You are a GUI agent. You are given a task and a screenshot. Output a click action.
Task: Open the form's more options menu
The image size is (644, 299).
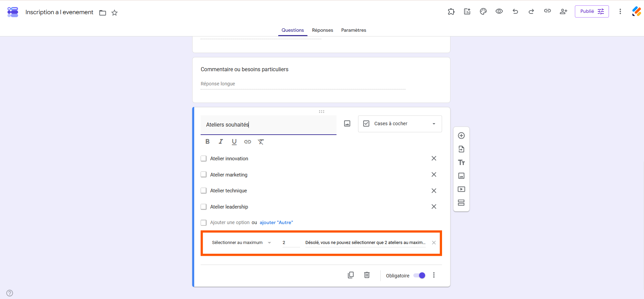(620, 11)
